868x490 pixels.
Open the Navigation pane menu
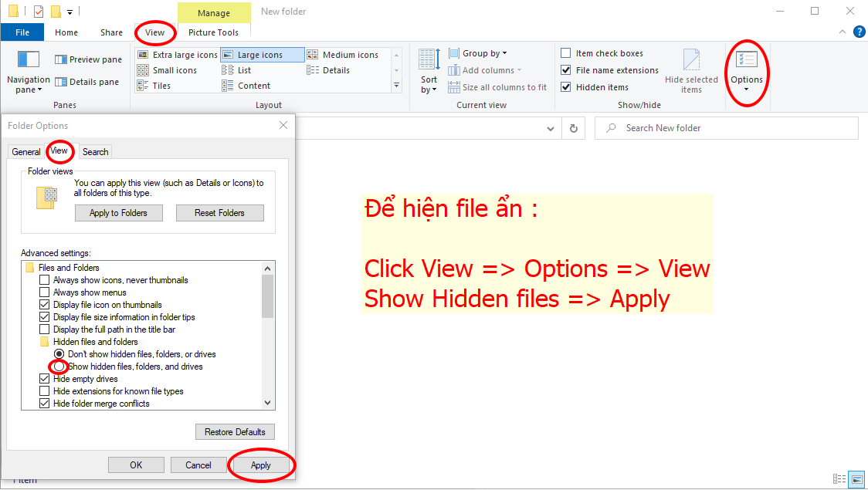point(29,73)
